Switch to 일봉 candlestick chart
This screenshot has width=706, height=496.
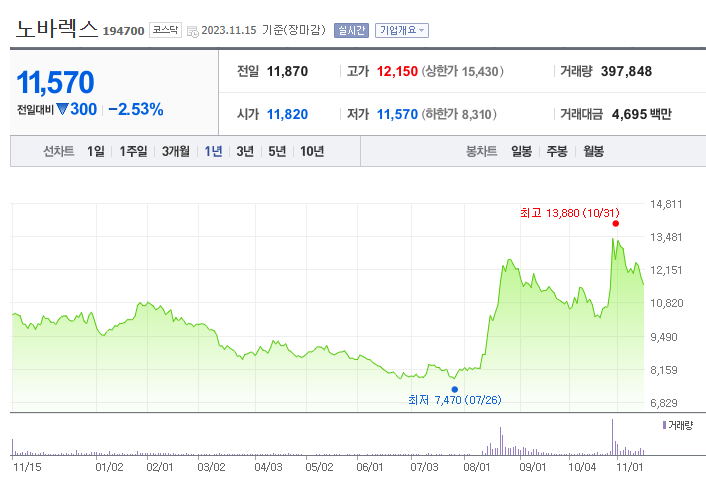[x=521, y=151]
